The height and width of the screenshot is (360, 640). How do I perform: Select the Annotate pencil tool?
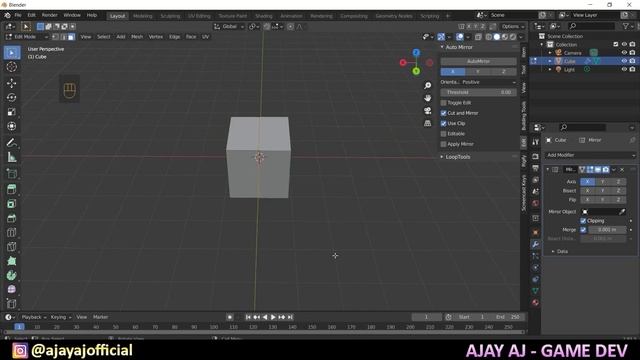[x=11, y=142]
